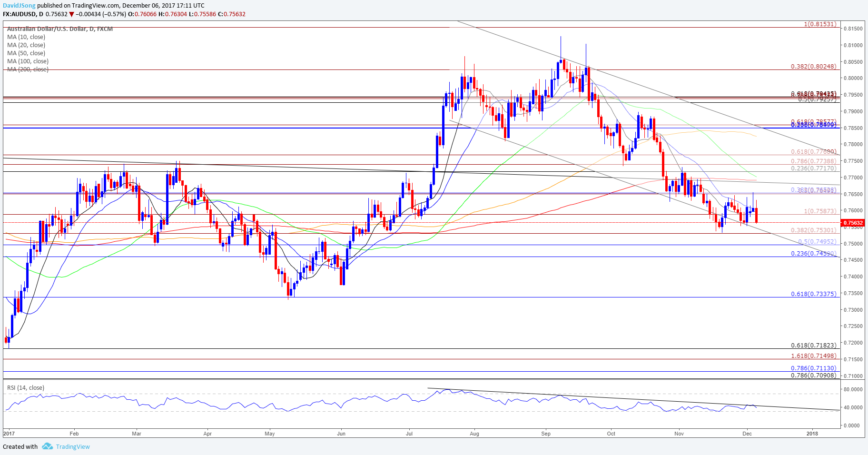Open the DavidJSong author link
868x455 pixels.
(x=19, y=6)
